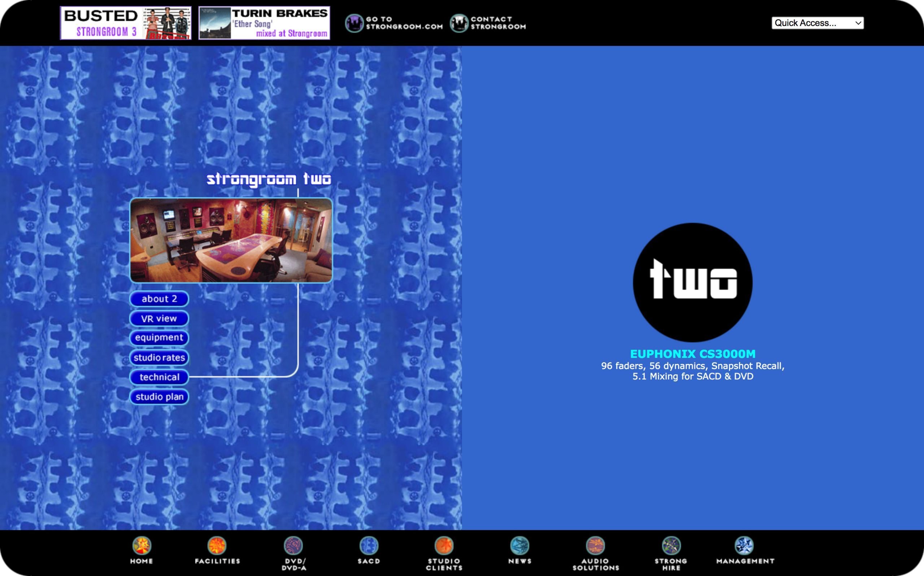Open the 'VR view' menu button
The image size is (924, 576).
click(x=159, y=318)
